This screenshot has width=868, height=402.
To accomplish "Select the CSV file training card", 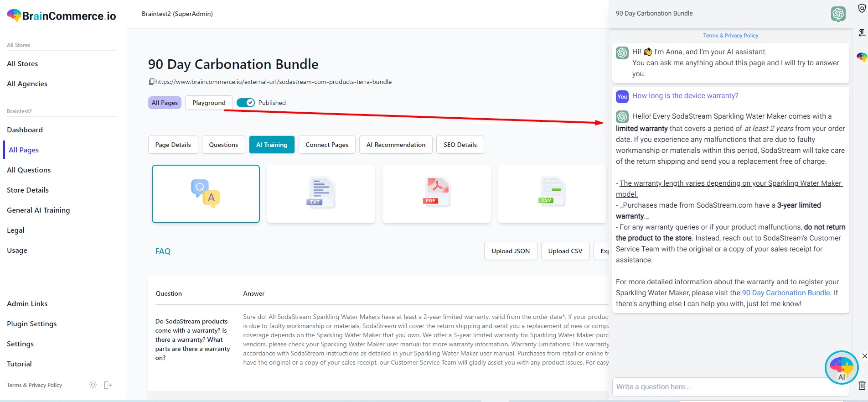I will point(552,193).
